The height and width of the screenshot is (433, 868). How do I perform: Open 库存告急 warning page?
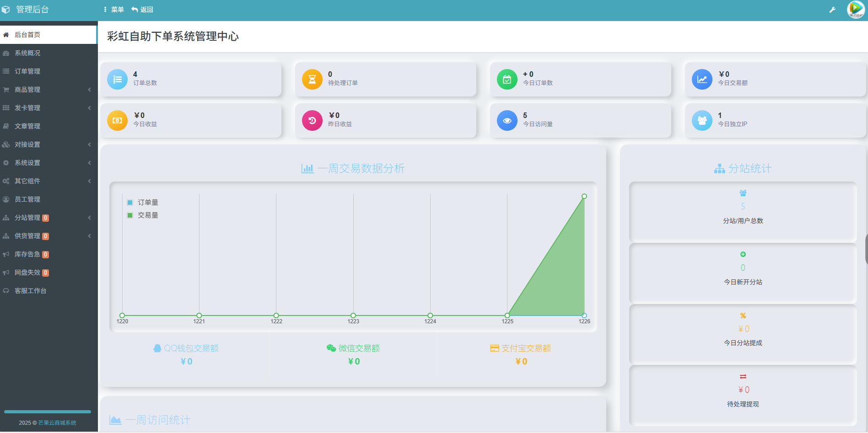[x=27, y=254]
